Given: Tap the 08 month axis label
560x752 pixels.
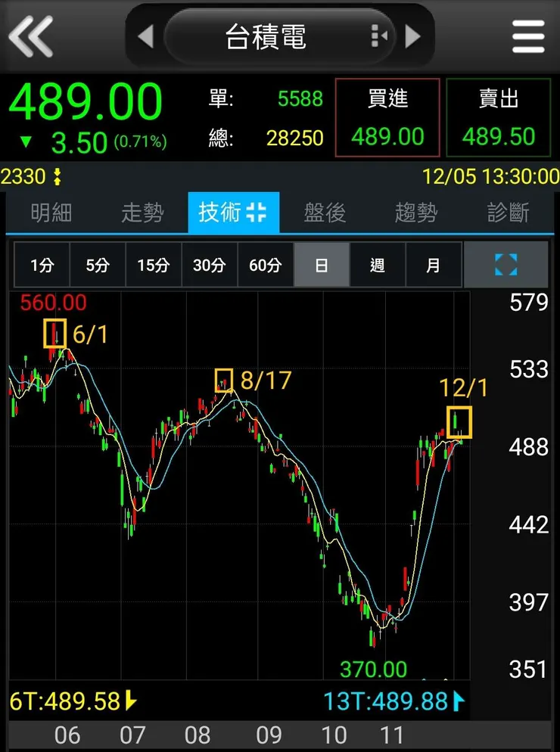Looking at the screenshot, I should click(x=198, y=735).
